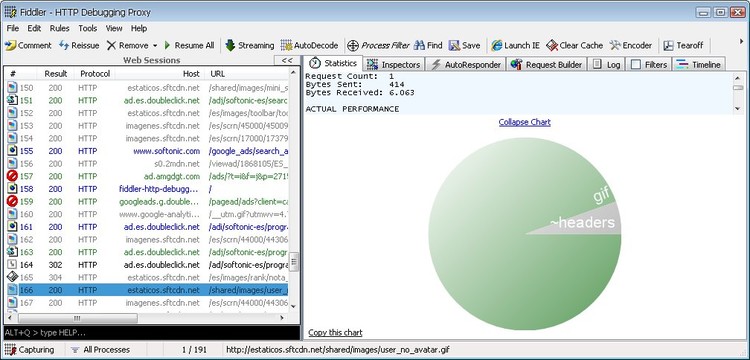
Task: Click the QuickExec command input box
Action: [152, 333]
